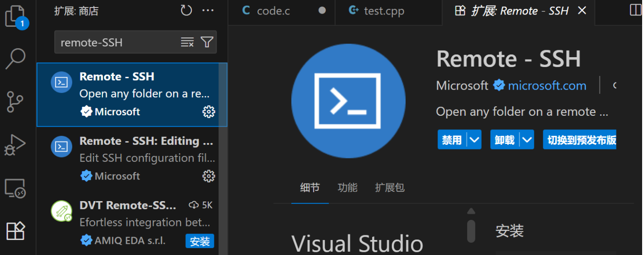Disable the Remote - SSH extension (禁用)
Image resolution: width=644 pixels, height=255 pixels.
[452, 140]
